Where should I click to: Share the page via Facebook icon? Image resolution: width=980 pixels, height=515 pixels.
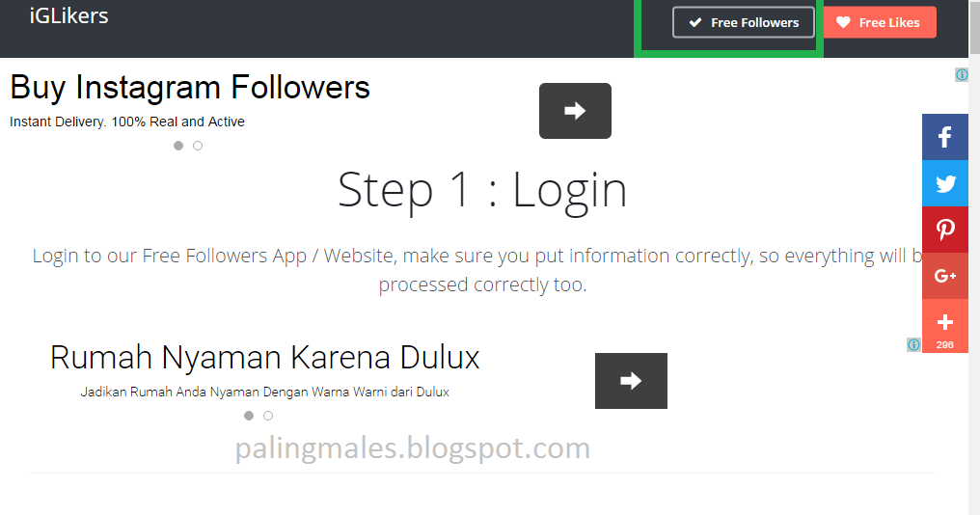point(945,137)
